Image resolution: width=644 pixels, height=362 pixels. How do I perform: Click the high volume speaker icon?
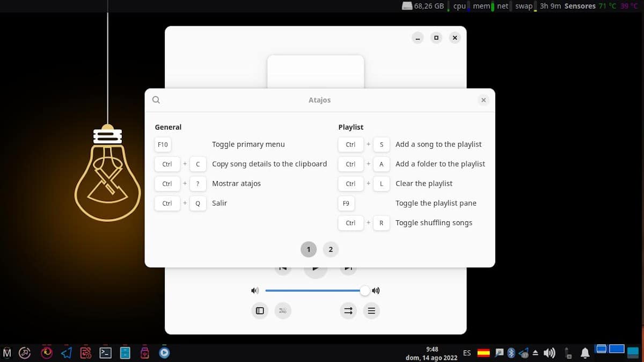(x=376, y=291)
